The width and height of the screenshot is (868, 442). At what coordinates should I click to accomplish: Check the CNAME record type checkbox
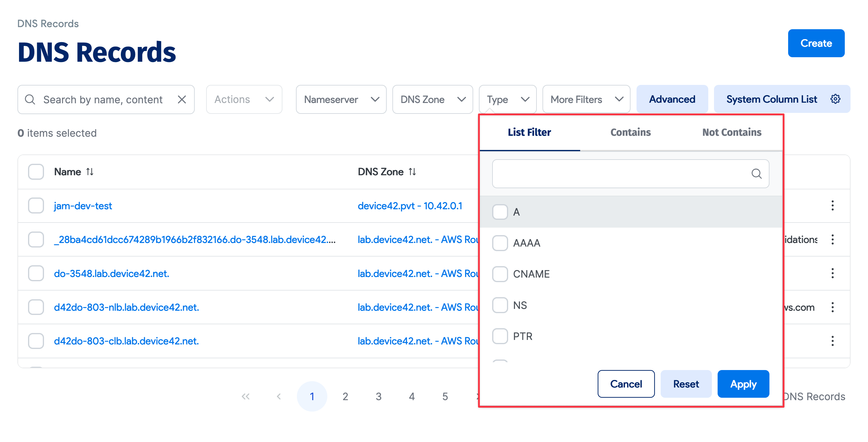pos(500,274)
